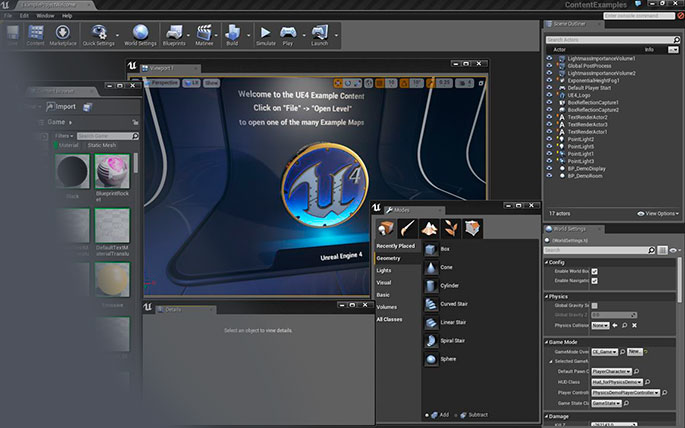685x428 pixels.
Task: Open the Game State Class dropdown
Action: (x=606, y=404)
